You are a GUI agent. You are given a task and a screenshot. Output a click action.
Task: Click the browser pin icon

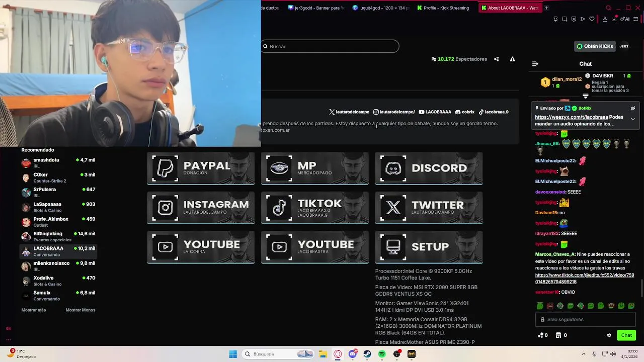coord(555,19)
